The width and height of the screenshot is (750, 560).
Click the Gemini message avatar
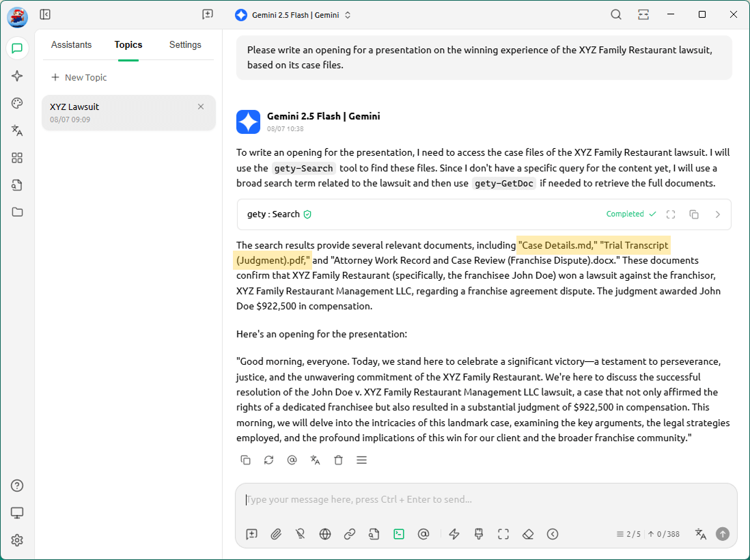(x=248, y=122)
